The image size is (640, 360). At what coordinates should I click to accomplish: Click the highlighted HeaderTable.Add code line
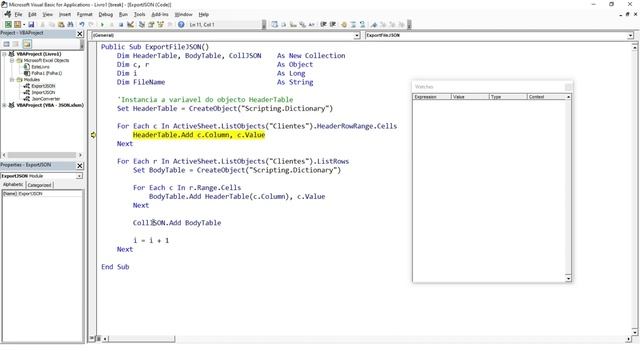[199, 135]
